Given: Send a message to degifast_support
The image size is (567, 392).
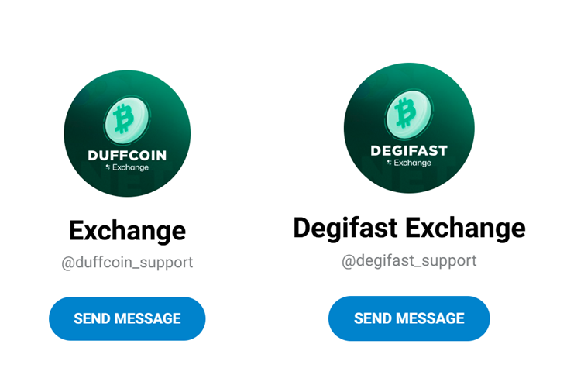Looking at the screenshot, I should coord(409,318).
